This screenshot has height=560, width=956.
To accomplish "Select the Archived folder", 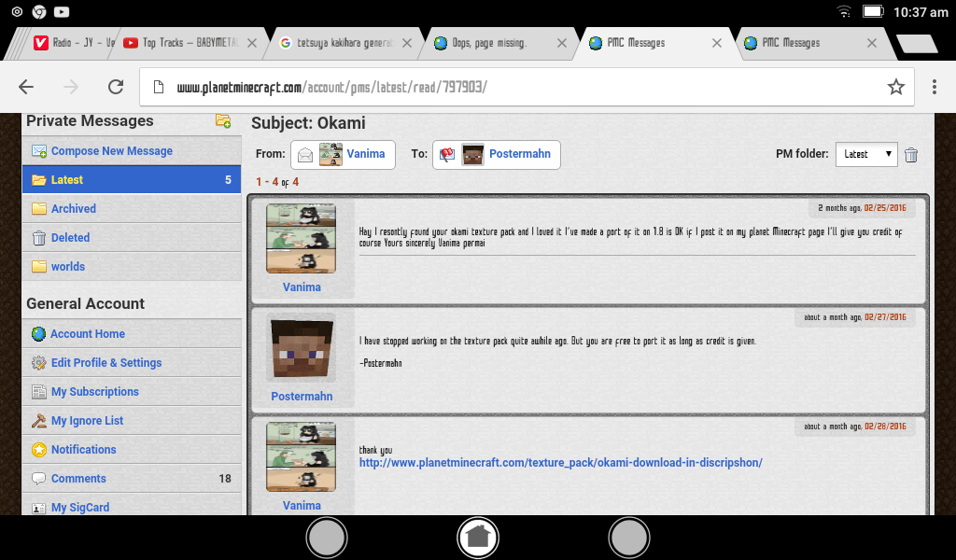I will 73,209.
